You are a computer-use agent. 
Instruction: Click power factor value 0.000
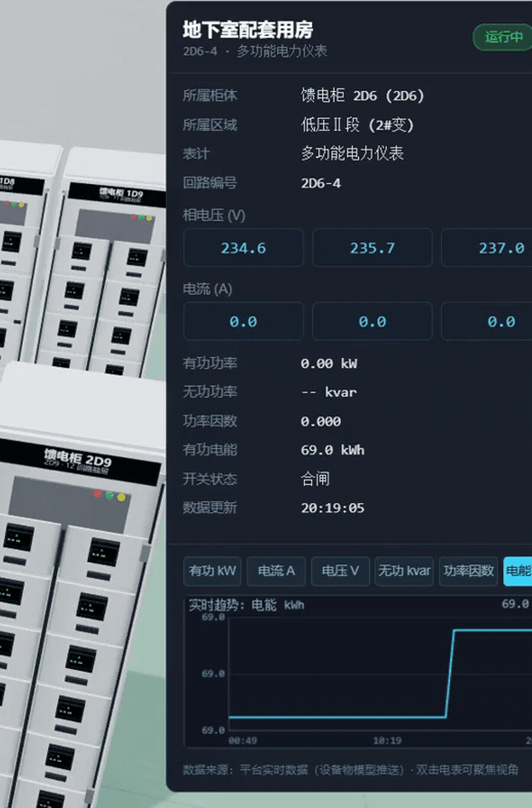click(321, 422)
